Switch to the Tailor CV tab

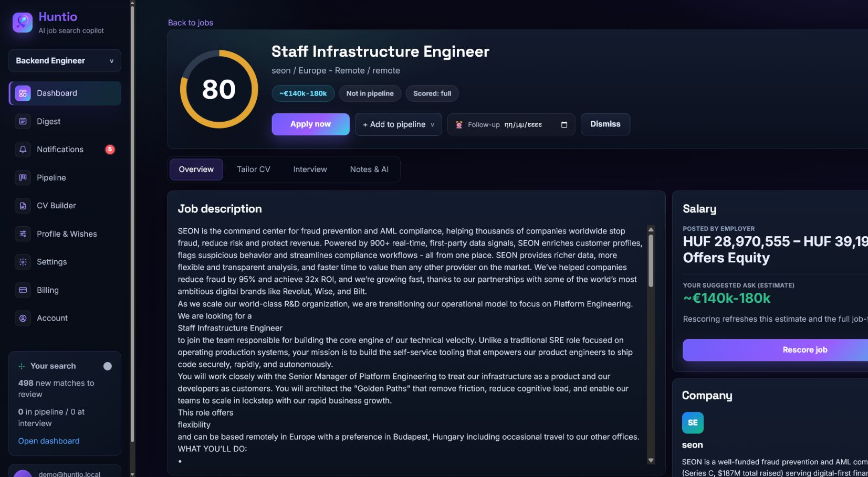pyautogui.click(x=254, y=169)
